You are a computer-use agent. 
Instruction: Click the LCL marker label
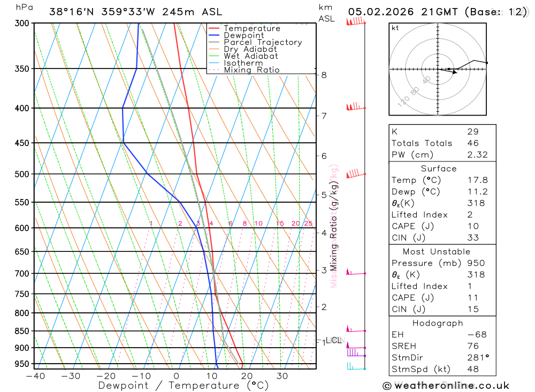(333, 341)
